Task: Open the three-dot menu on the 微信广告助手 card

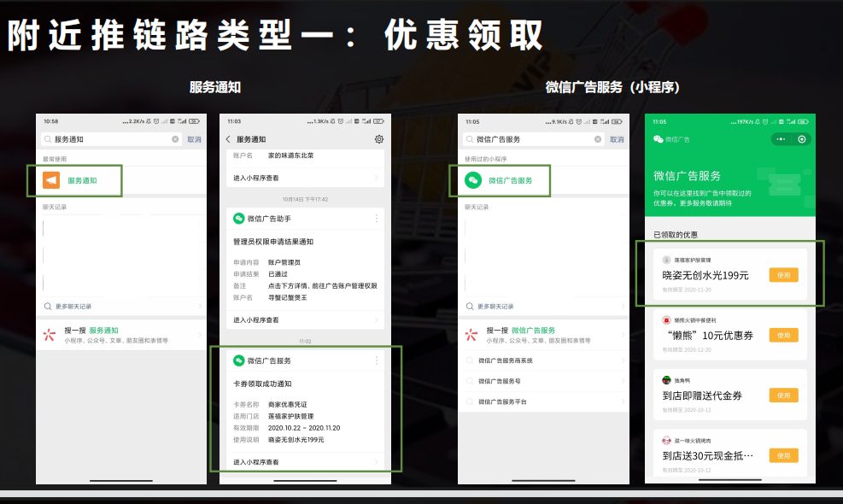Action: 377,219
